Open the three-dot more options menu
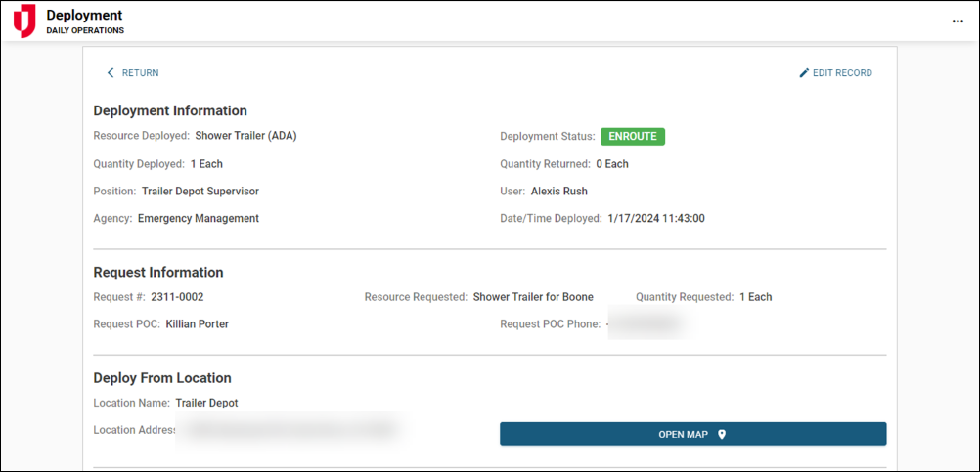The image size is (980, 472). (x=958, y=21)
